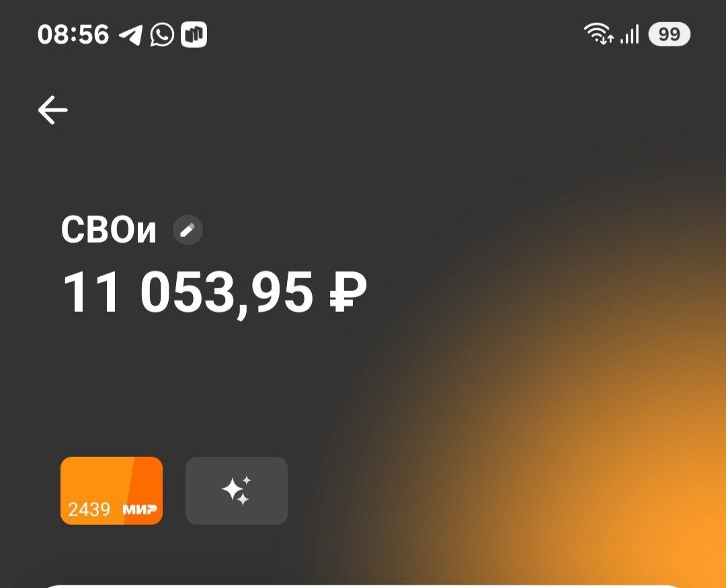Tap the Wi-Fi status icon
Image resolution: width=726 pixels, height=588 pixels.
click(596, 32)
